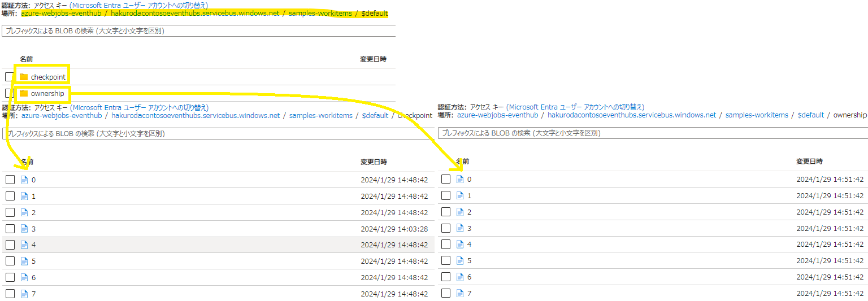This screenshot has width=868, height=301.
Task: Click file icon of blob 0 in ownership listing
Action: click(460, 180)
